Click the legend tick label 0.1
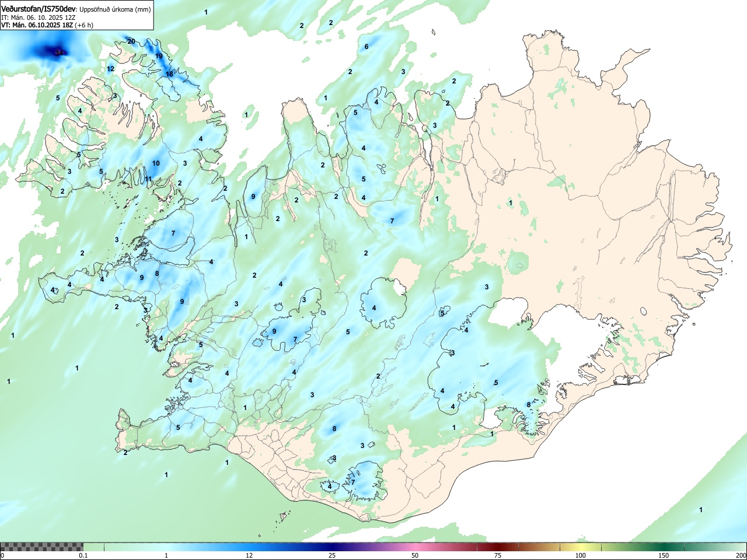The image size is (747, 560). [x=83, y=555]
